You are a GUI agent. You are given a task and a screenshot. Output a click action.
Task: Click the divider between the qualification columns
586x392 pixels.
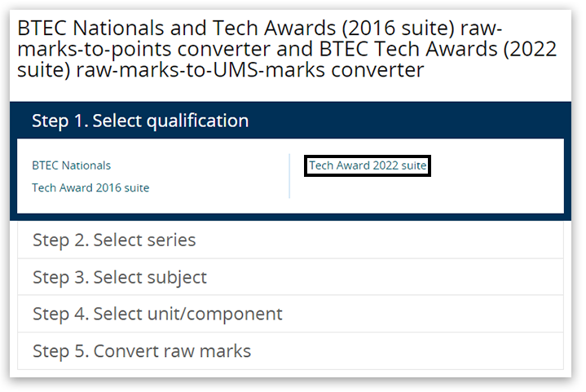click(289, 176)
